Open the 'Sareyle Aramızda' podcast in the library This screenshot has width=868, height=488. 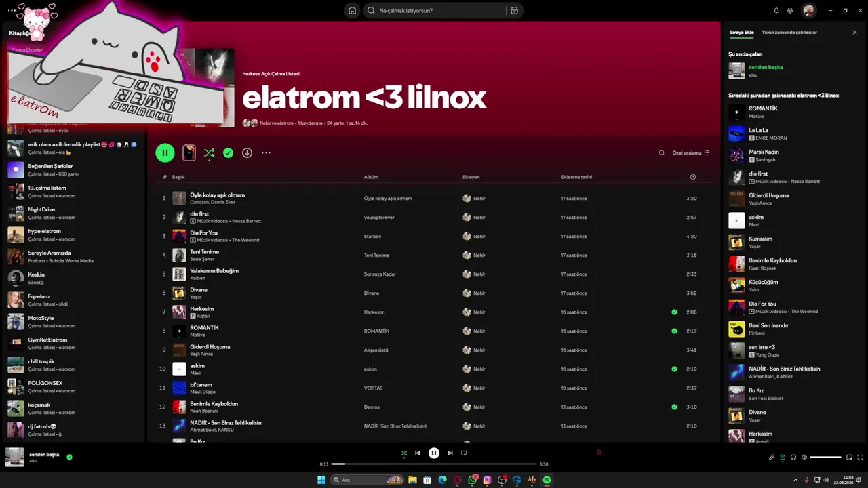point(75,256)
